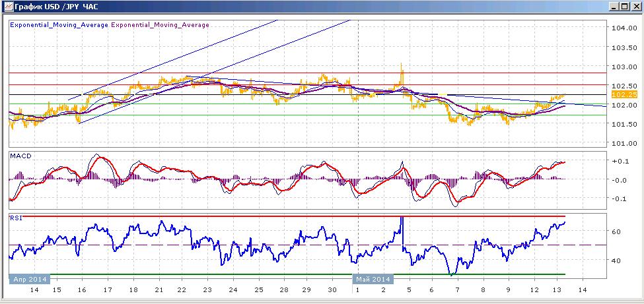
Task: Select the purple Exponential_Moving_Average legend label
Action: click(160, 24)
